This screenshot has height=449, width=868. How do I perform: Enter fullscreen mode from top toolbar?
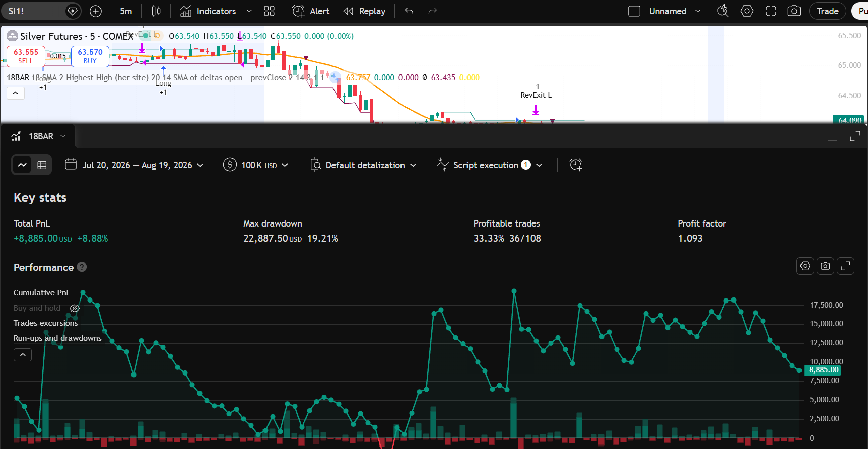tap(771, 11)
